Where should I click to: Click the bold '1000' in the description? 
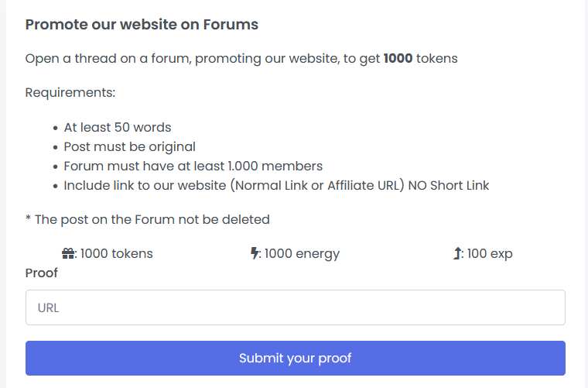398,59
